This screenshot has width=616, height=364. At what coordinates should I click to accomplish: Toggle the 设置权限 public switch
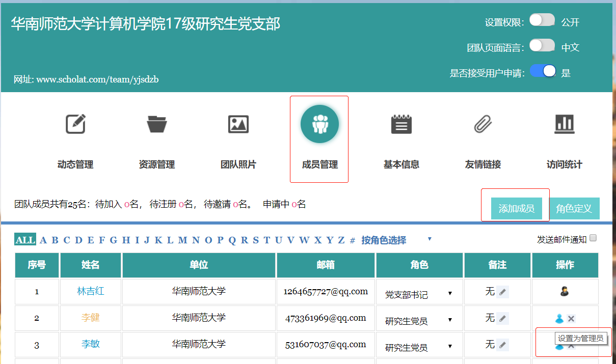(542, 20)
